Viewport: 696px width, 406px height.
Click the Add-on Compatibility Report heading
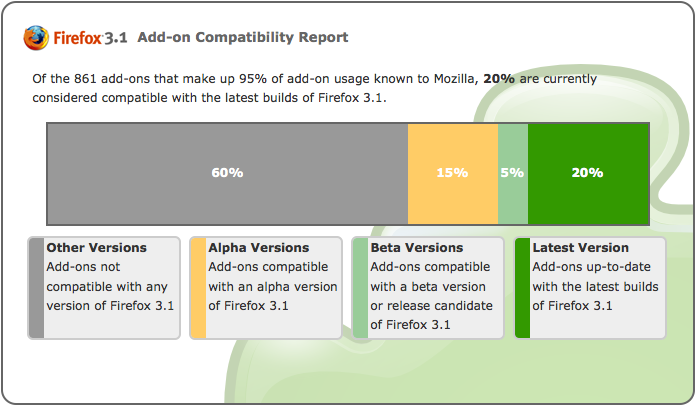point(243,37)
